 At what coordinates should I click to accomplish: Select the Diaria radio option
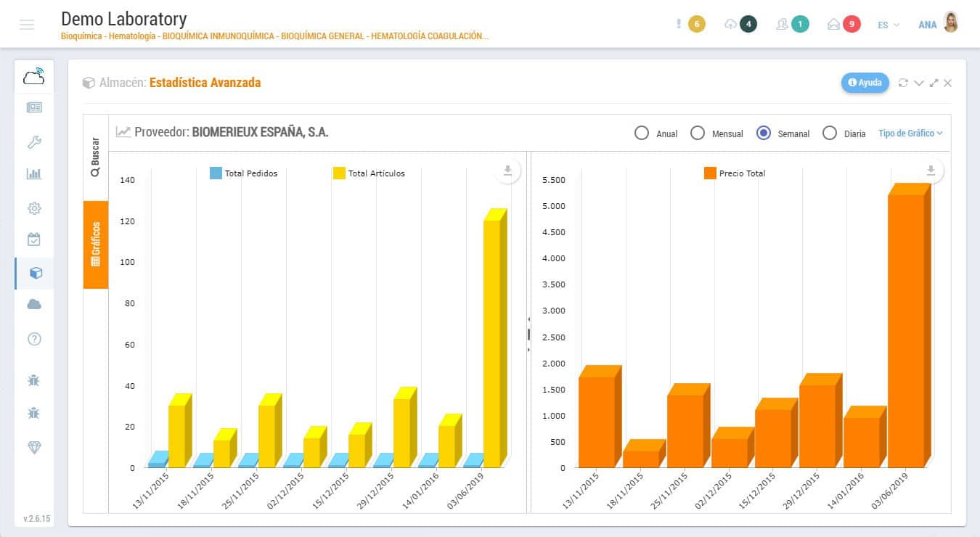(x=830, y=133)
